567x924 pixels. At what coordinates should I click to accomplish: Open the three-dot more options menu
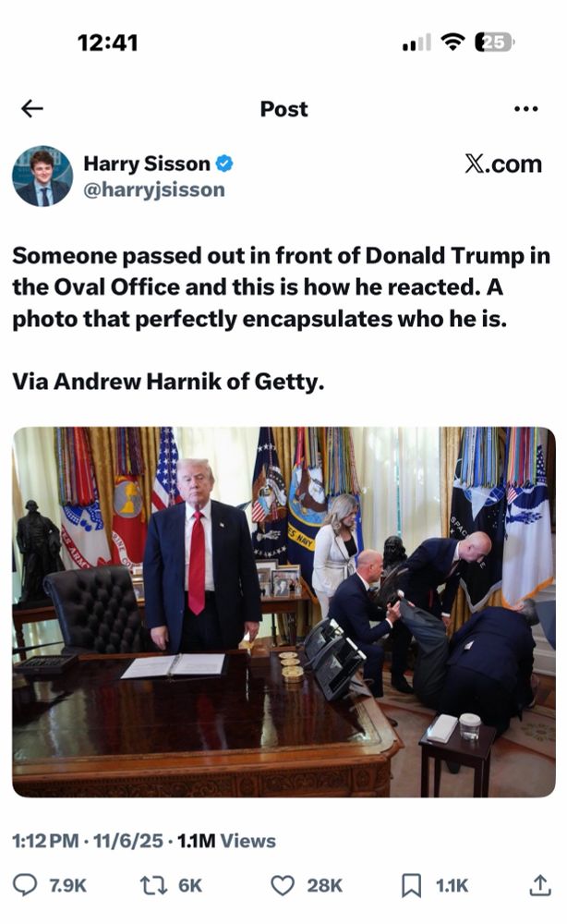pyautogui.click(x=525, y=109)
